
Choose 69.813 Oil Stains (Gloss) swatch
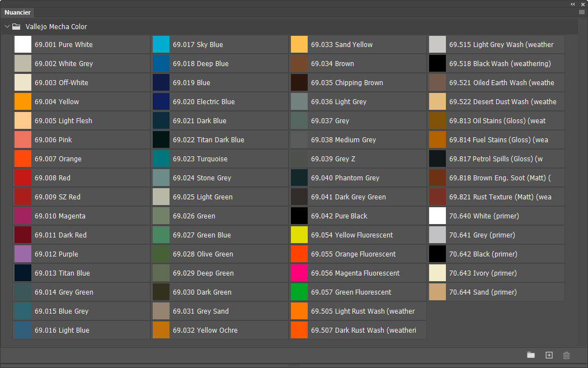click(438, 121)
